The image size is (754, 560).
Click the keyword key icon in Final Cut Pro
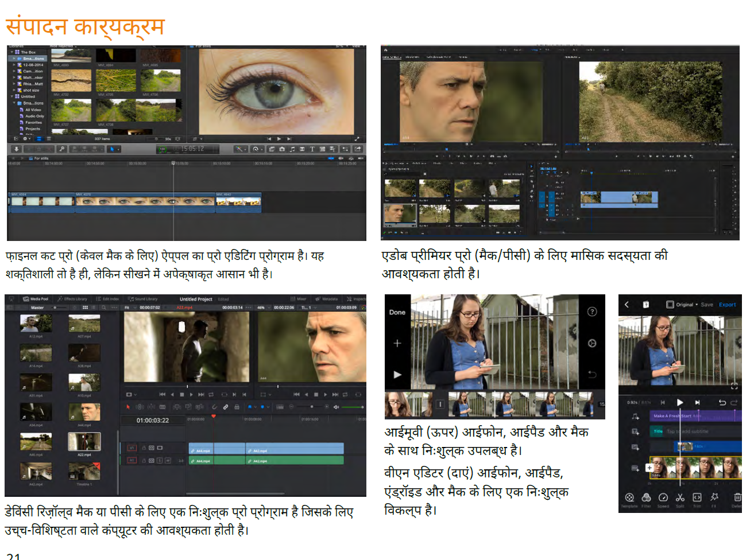coord(61,149)
